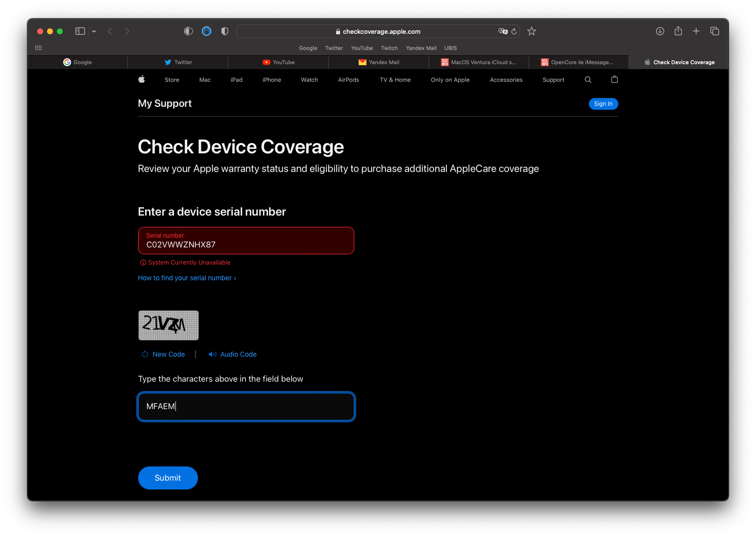
Task: Click the translate icon in address bar
Action: click(x=503, y=31)
